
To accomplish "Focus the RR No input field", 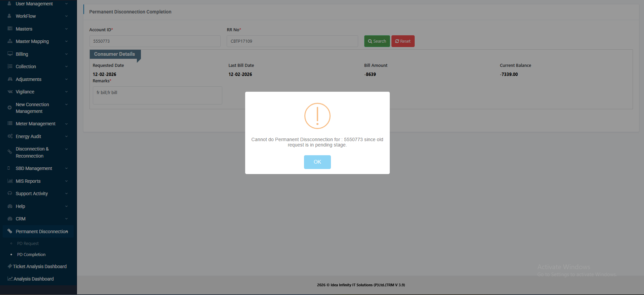I will [x=292, y=41].
